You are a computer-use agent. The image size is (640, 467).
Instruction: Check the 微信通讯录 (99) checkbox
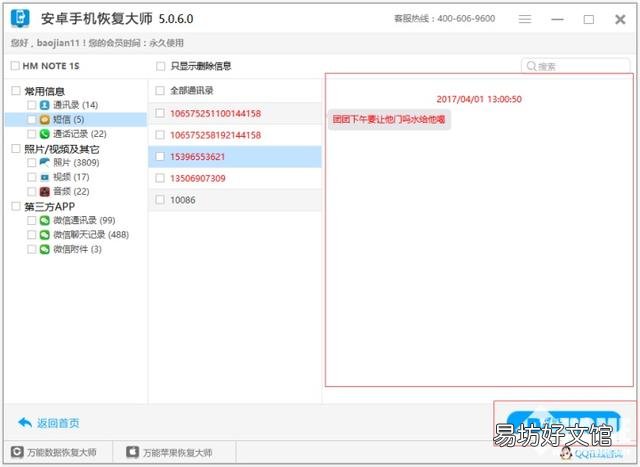coord(31,220)
